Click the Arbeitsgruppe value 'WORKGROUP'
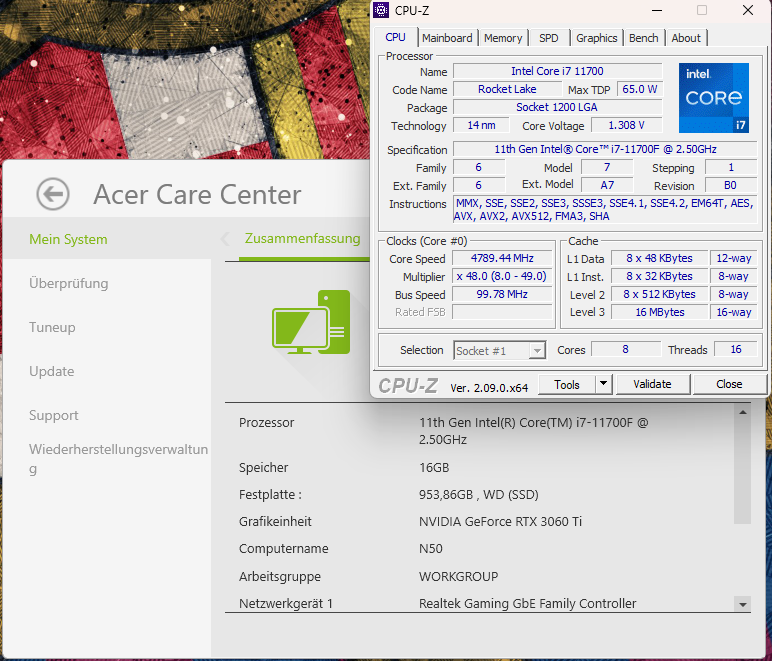Image resolution: width=772 pixels, height=661 pixels. coord(458,576)
